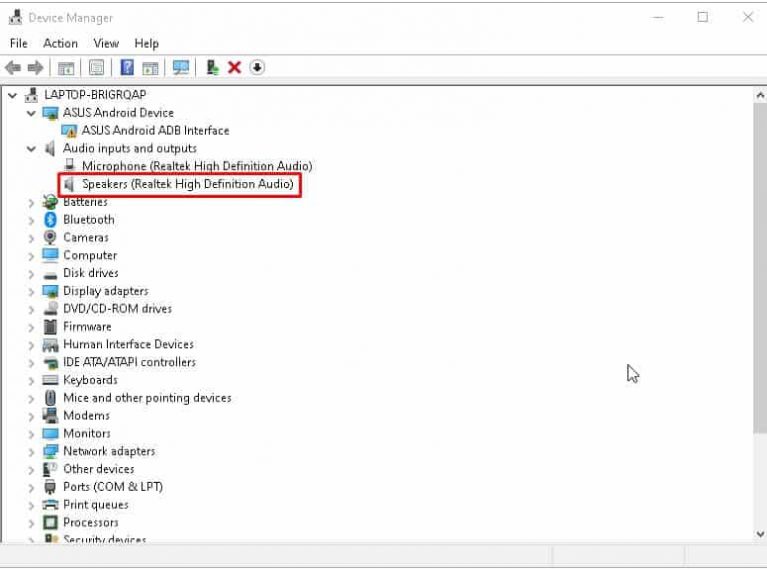Viewport: 767px width, 569px height.
Task: Open the View menu
Action: click(x=106, y=44)
